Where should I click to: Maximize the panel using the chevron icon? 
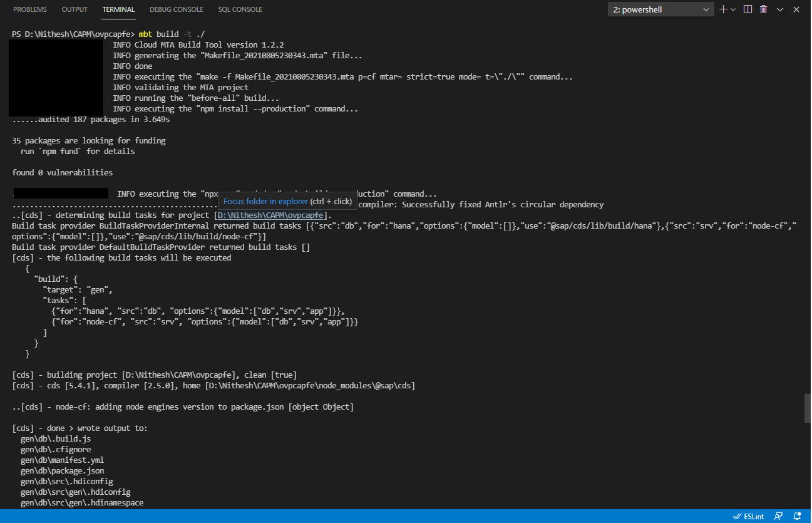coord(781,9)
